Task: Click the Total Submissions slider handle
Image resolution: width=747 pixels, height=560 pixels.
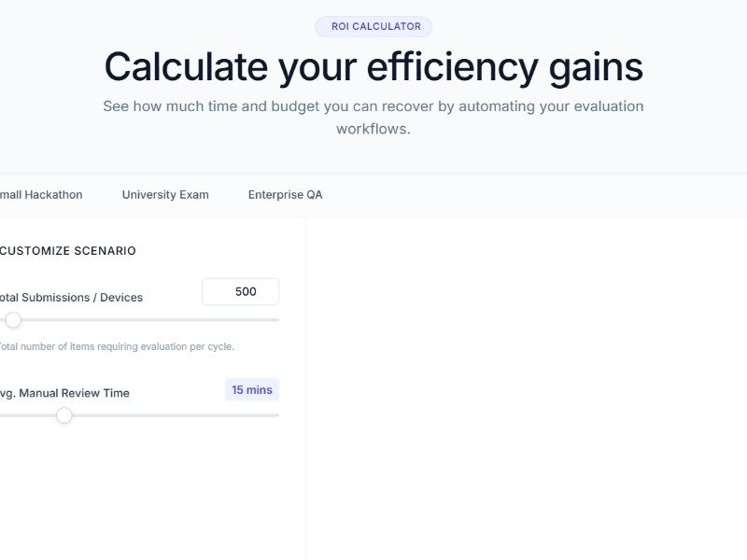Action: (13, 320)
